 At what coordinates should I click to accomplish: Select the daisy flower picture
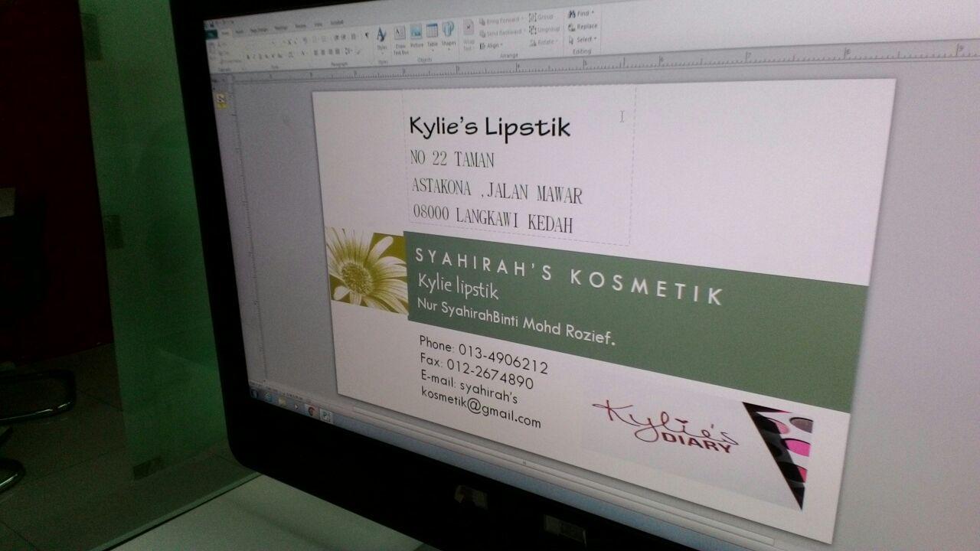(x=367, y=272)
